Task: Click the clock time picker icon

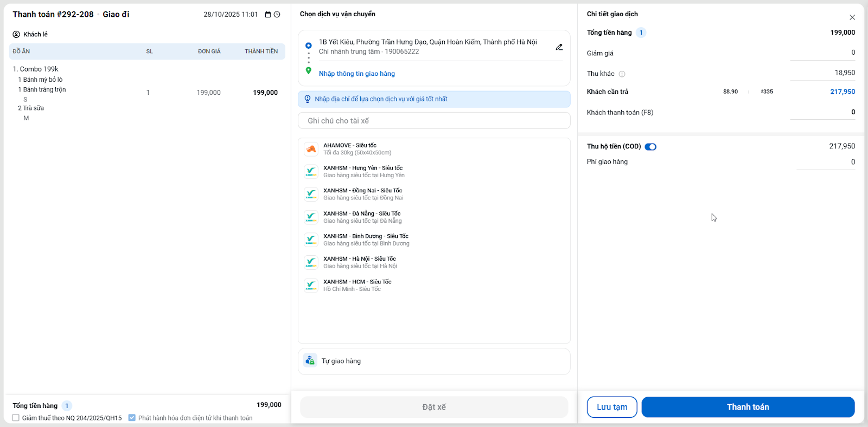Action: 277,15
